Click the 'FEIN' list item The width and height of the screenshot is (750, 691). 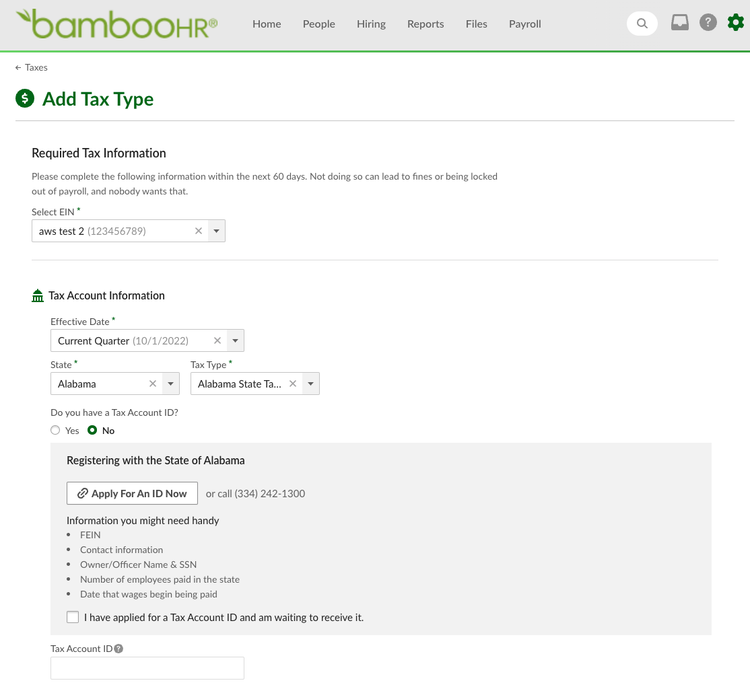pos(90,535)
